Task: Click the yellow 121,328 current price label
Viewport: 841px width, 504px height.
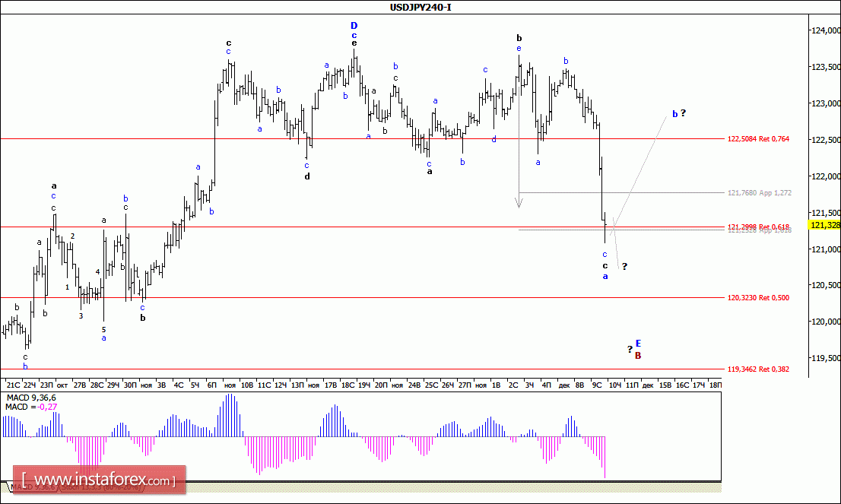Action: pos(824,225)
